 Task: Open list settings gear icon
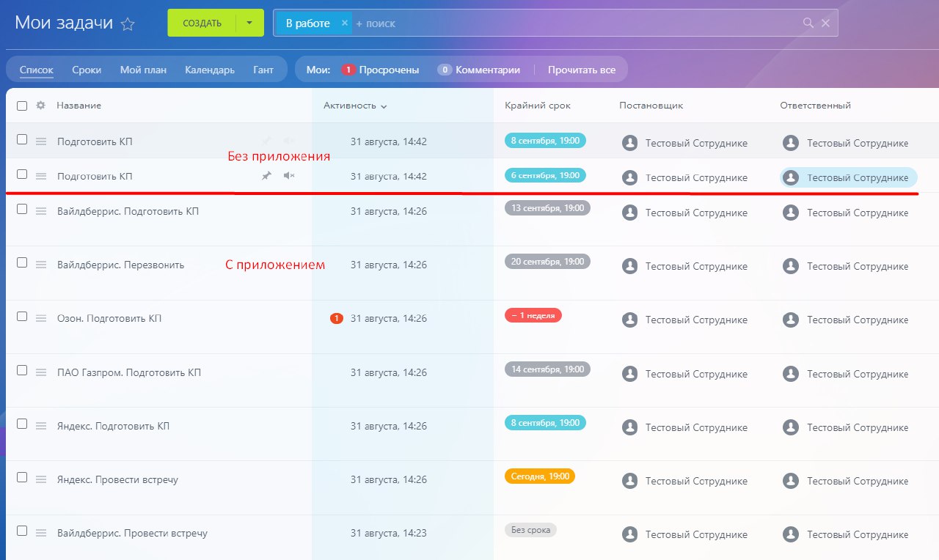pyautogui.click(x=41, y=106)
